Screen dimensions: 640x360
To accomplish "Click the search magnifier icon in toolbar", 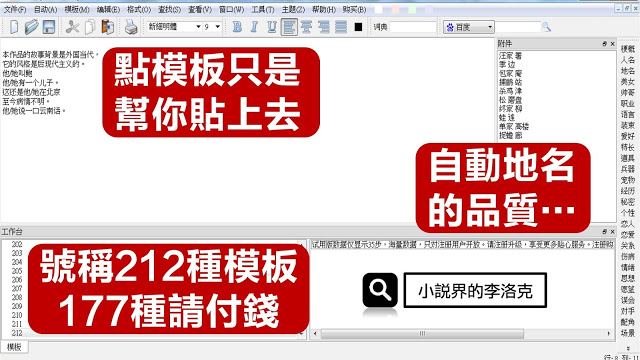I will tap(546, 27).
